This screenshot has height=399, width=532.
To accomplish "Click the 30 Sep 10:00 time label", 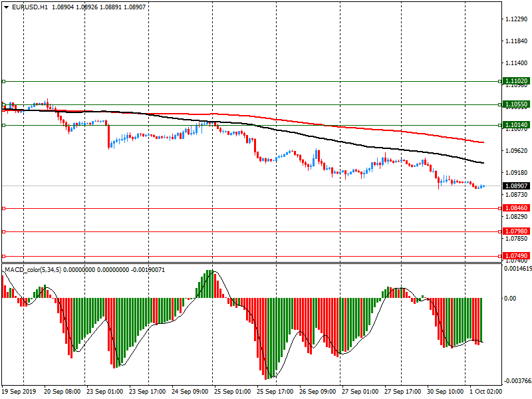I will [445, 392].
